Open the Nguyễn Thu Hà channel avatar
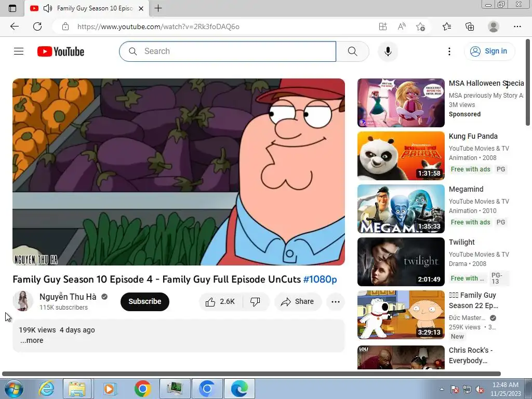This screenshot has height=399, width=532. tap(23, 301)
